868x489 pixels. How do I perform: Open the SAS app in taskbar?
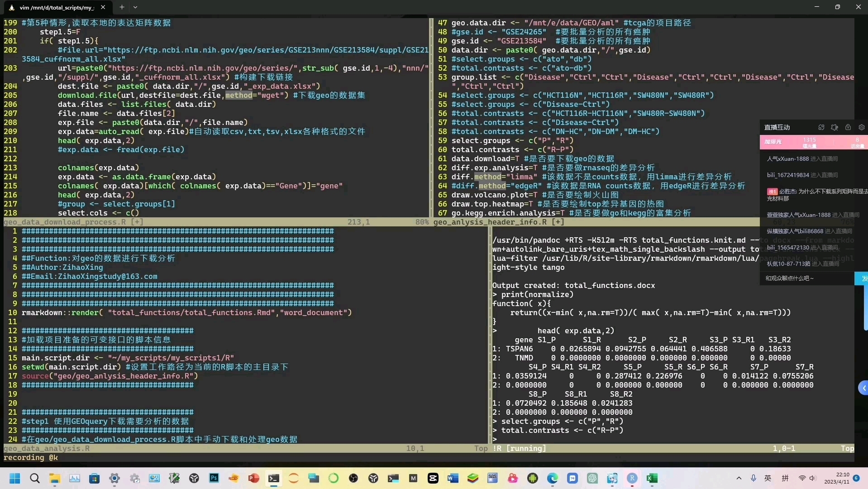pyautogui.click(x=493, y=478)
